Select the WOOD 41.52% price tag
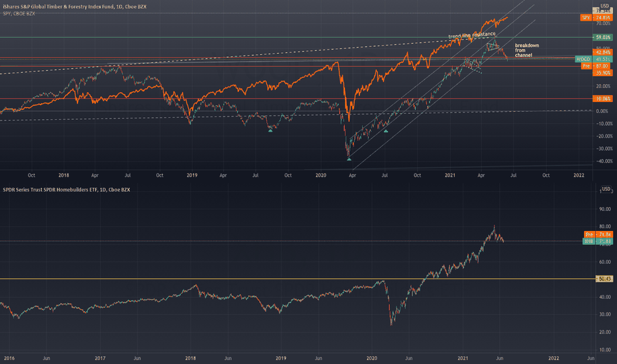The width and height of the screenshot is (617, 364). coord(594,59)
